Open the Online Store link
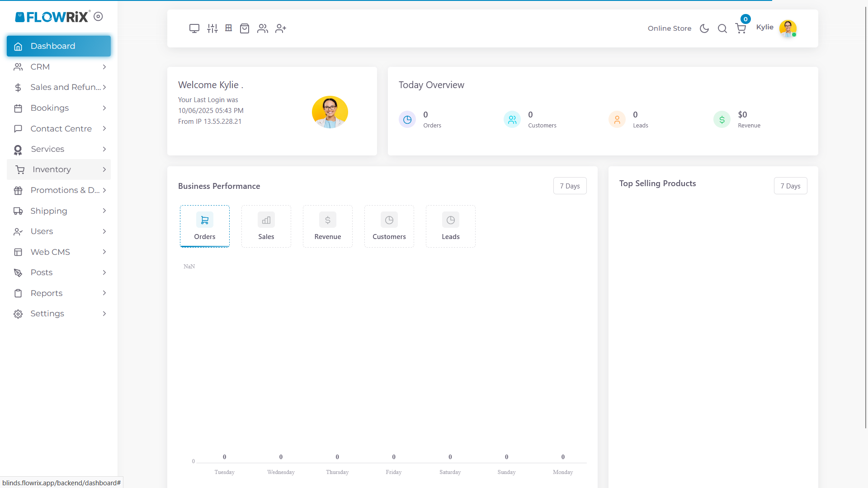The height and width of the screenshot is (488, 868). coord(670,28)
